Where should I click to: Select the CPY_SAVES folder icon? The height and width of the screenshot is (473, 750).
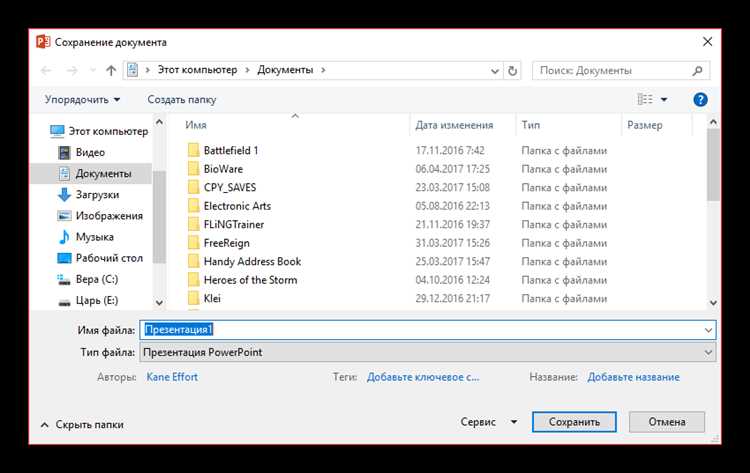click(x=193, y=187)
